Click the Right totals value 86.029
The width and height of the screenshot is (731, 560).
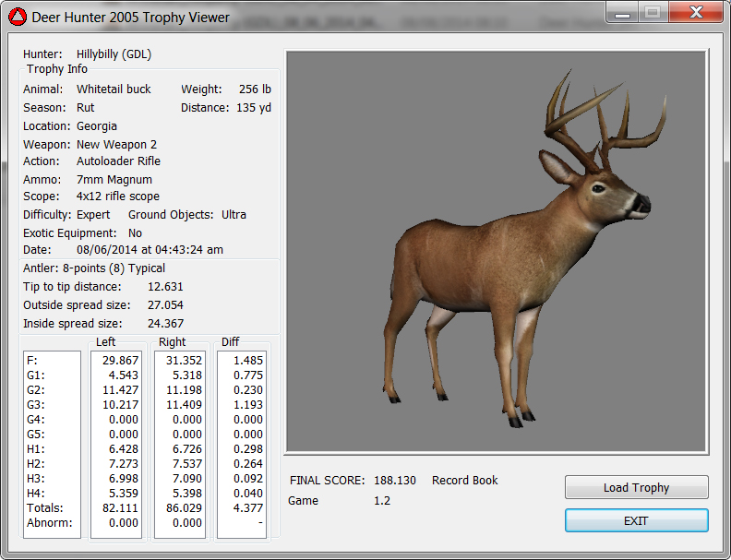coord(183,507)
